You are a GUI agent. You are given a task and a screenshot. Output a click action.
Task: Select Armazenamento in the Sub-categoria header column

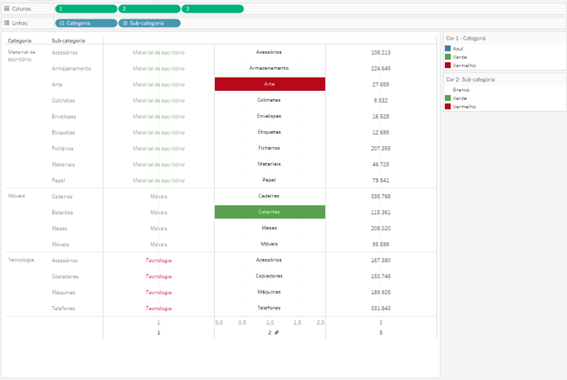pyautogui.click(x=71, y=68)
